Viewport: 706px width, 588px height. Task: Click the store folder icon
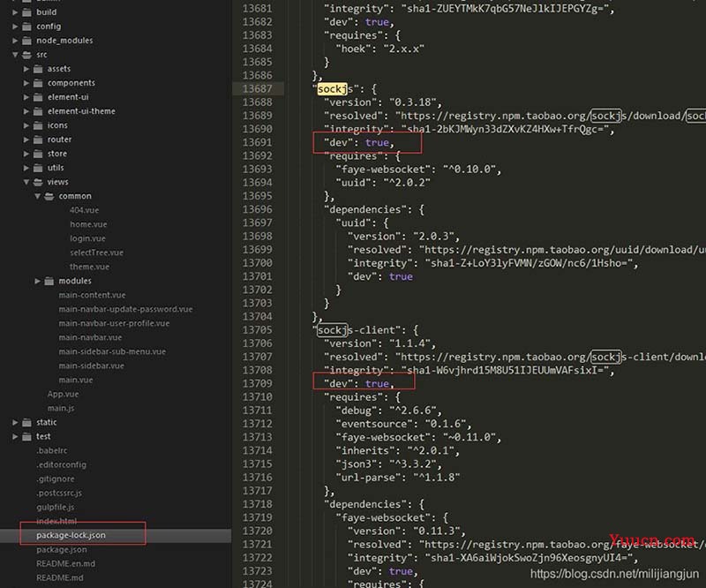pos(38,154)
